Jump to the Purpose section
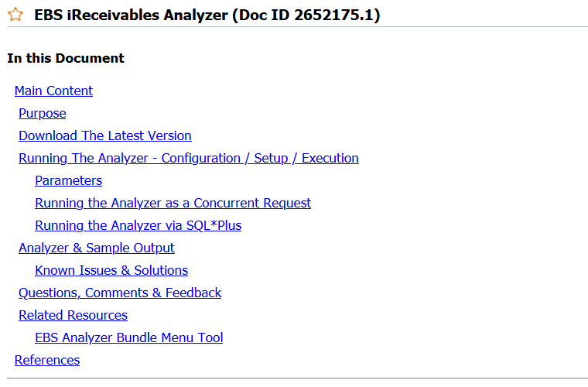The image size is (588, 387). click(x=43, y=113)
